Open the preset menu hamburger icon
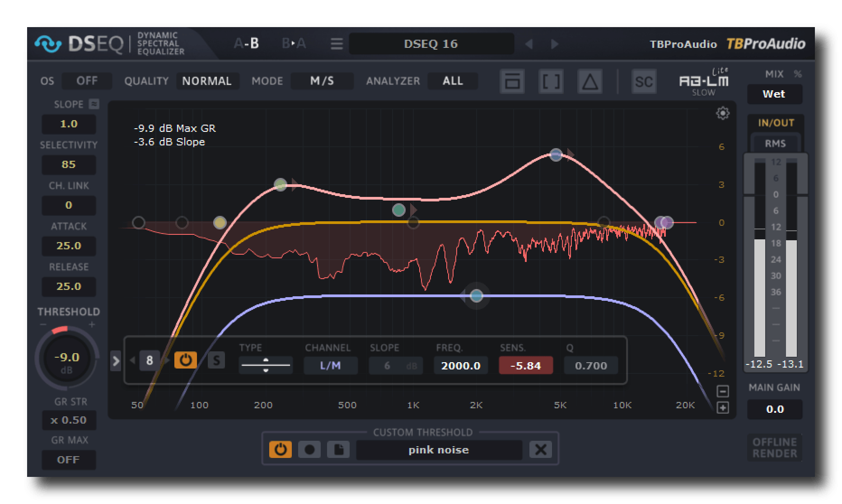Screen dimensions: 842x504 pos(337,44)
